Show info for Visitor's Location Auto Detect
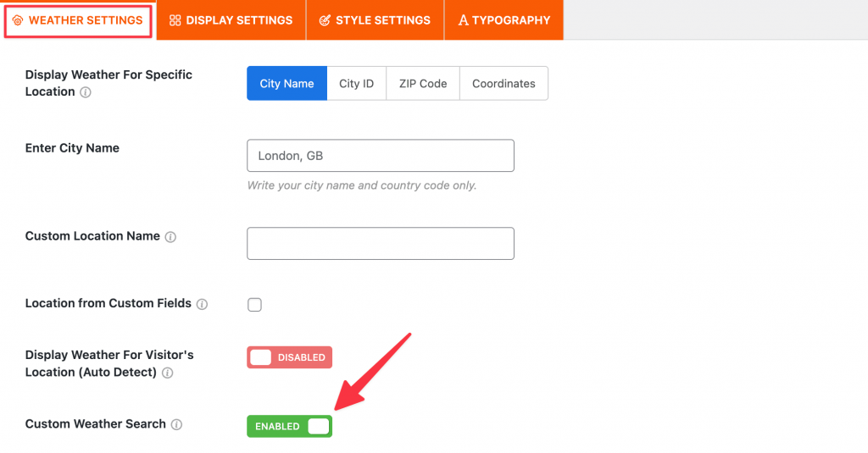 [167, 373]
